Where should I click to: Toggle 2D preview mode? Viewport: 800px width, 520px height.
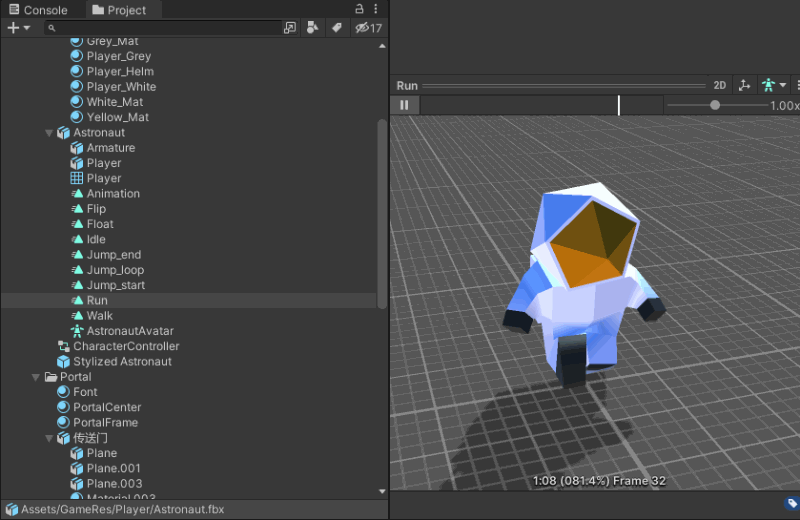(x=719, y=85)
